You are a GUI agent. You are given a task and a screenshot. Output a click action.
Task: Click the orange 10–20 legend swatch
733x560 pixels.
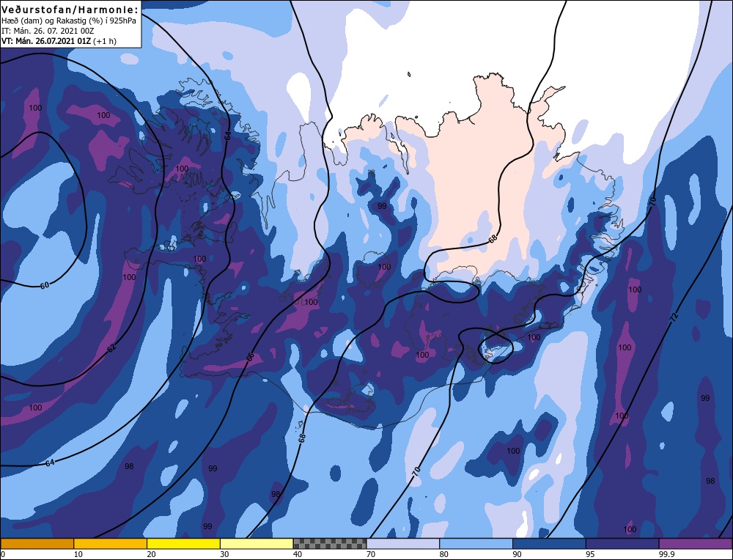coord(111,543)
